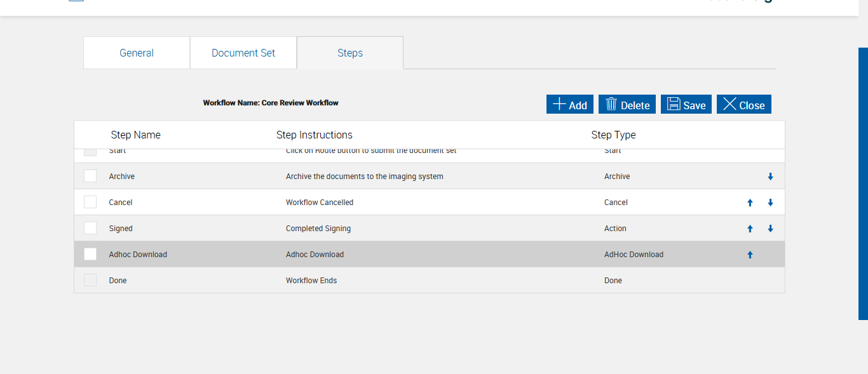Viewport: 868px width, 374px height.
Task: Tick the Signed step checkbox
Action: pyautogui.click(x=90, y=228)
